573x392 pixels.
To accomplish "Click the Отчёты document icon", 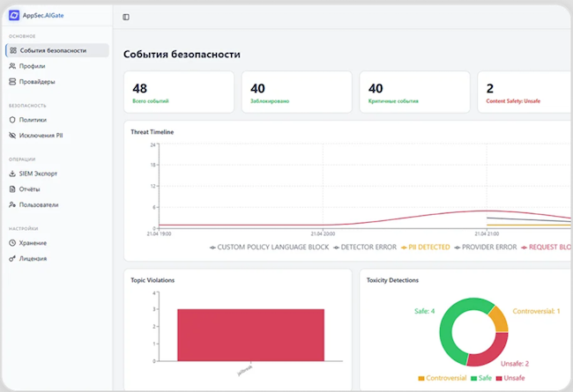I will point(12,189).
